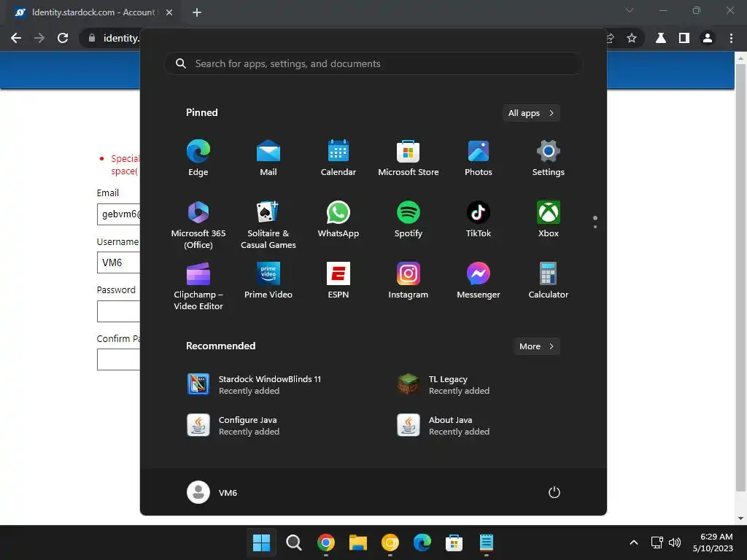The width and height of the screenshot is (747, 560).
Task: Open Chrome tab search dropdown
Action: coord(630,10)
